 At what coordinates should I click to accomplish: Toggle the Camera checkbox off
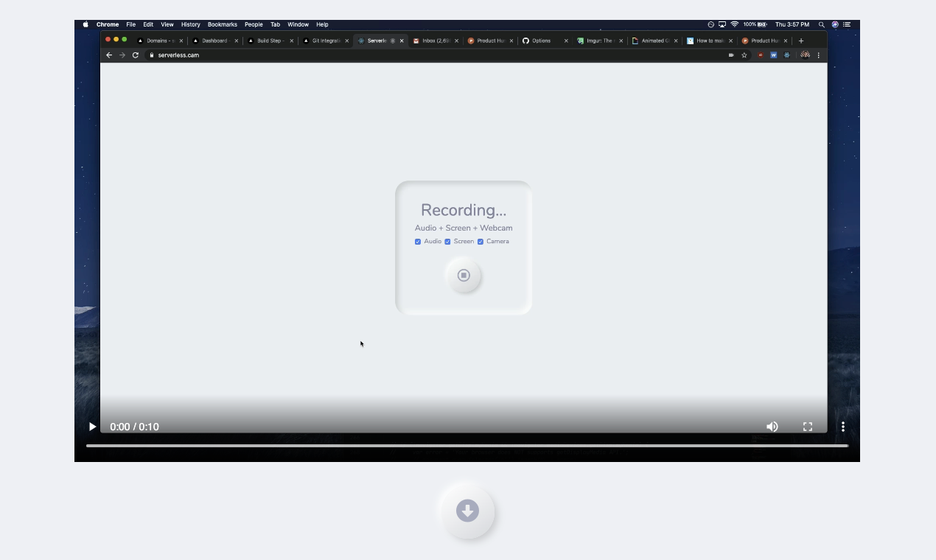481,241
